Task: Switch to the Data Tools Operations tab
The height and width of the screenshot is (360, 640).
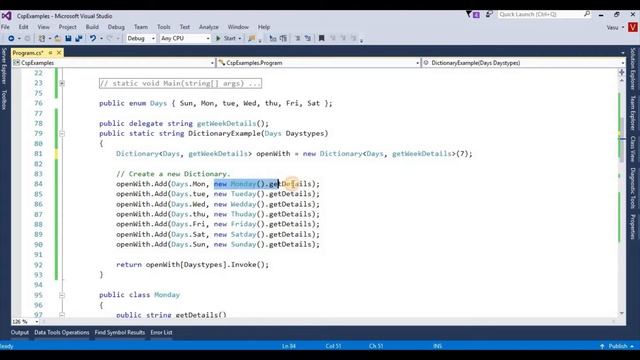Action: (x=62, y=333)
